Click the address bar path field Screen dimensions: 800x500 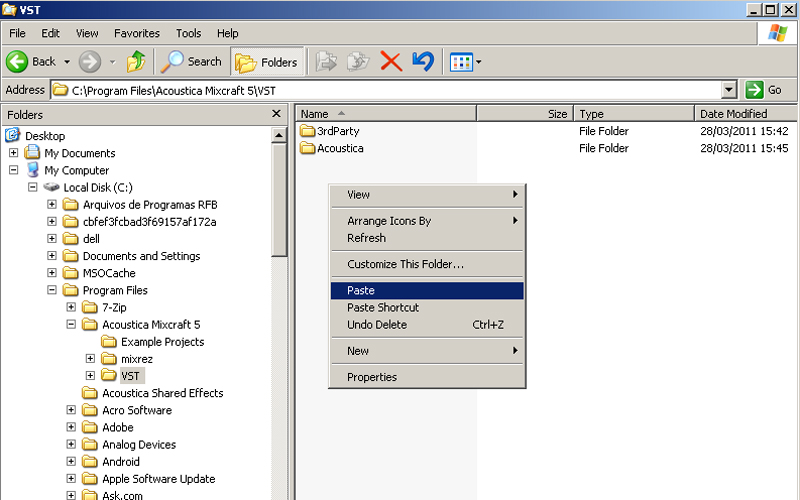pyautogui.click(x=387, y=90)
